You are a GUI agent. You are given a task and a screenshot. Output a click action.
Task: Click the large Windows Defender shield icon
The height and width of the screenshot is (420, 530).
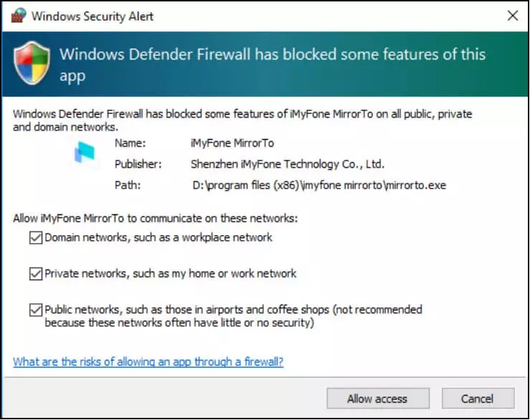pyautogui.click(x=32, y=64)
